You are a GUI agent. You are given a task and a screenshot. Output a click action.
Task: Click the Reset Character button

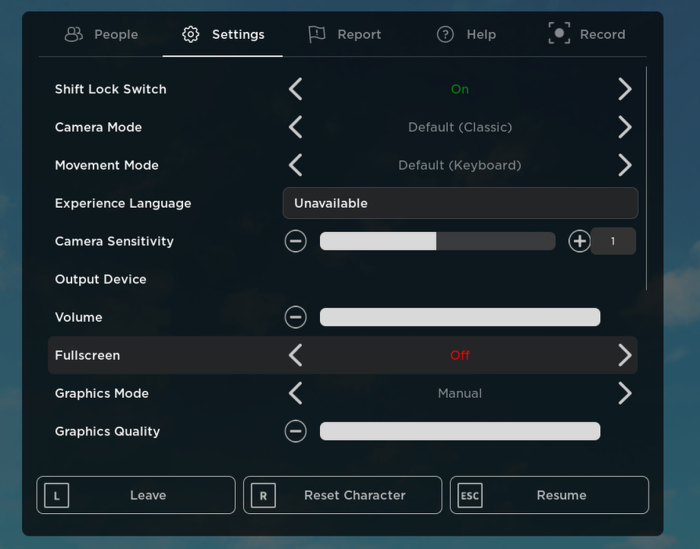point(342,495)
